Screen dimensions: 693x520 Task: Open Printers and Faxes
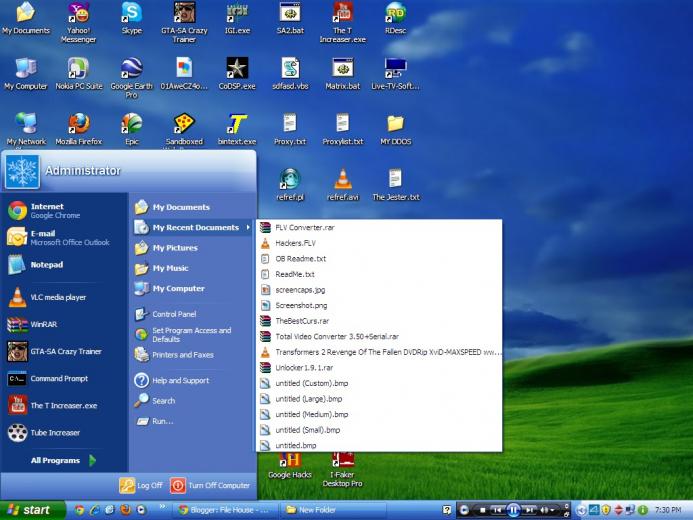point(192,355)
